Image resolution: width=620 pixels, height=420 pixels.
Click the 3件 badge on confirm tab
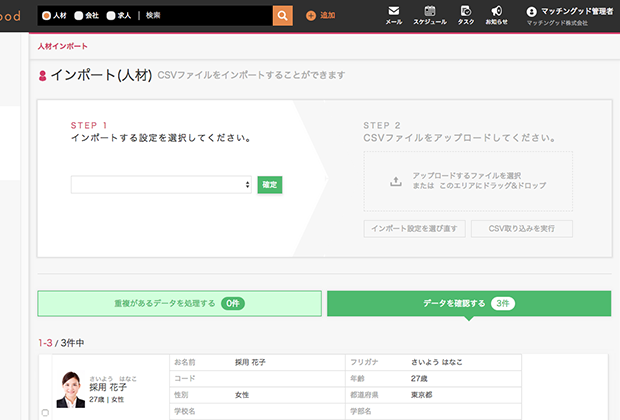(503, 303)
